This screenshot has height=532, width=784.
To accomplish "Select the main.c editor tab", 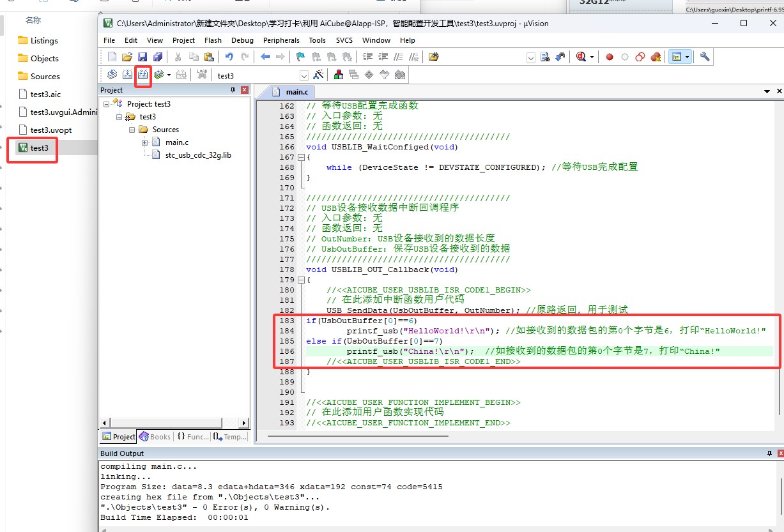I will (x=291, y=92).
